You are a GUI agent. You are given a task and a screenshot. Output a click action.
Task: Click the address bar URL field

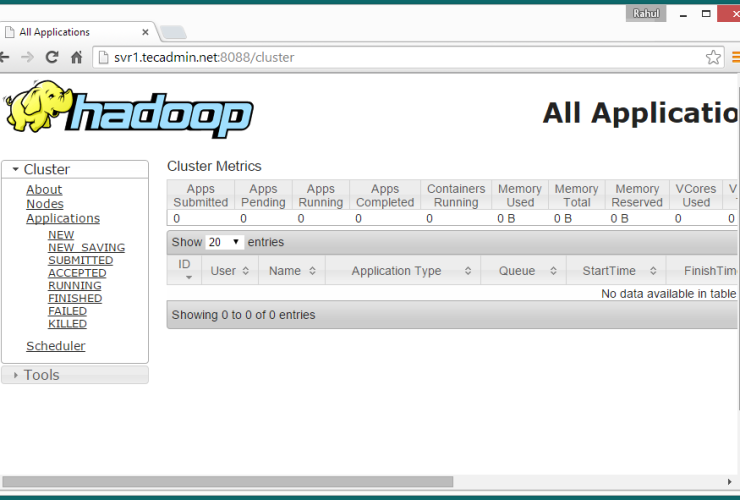pyautogui.click(x=400, y=57)
